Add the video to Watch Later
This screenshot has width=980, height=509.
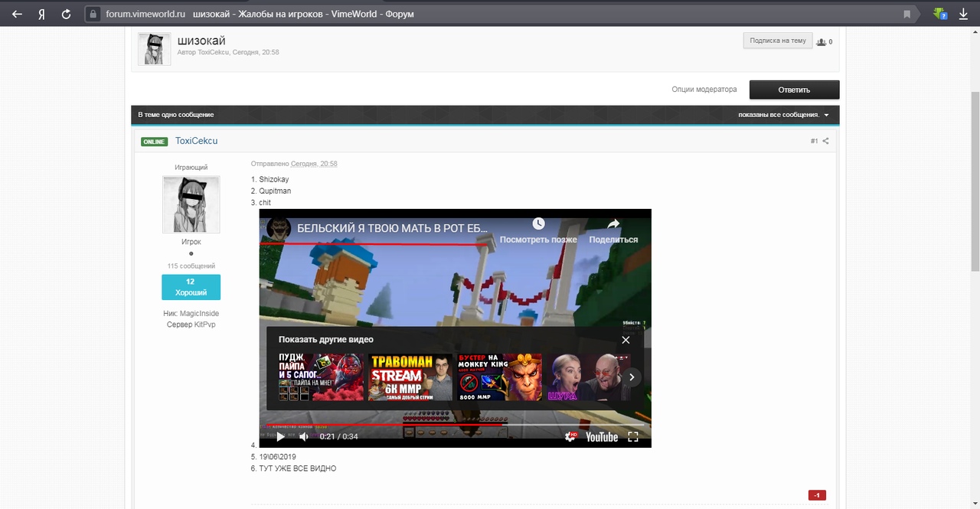[x=538, y=229]
